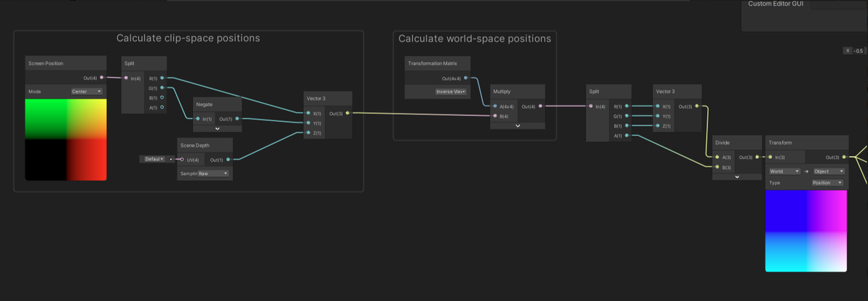This screenshot has width=868, height=301.
Task: Open Scene Depth Sampling dropdown showing Raw
Action: pos(213,173)
